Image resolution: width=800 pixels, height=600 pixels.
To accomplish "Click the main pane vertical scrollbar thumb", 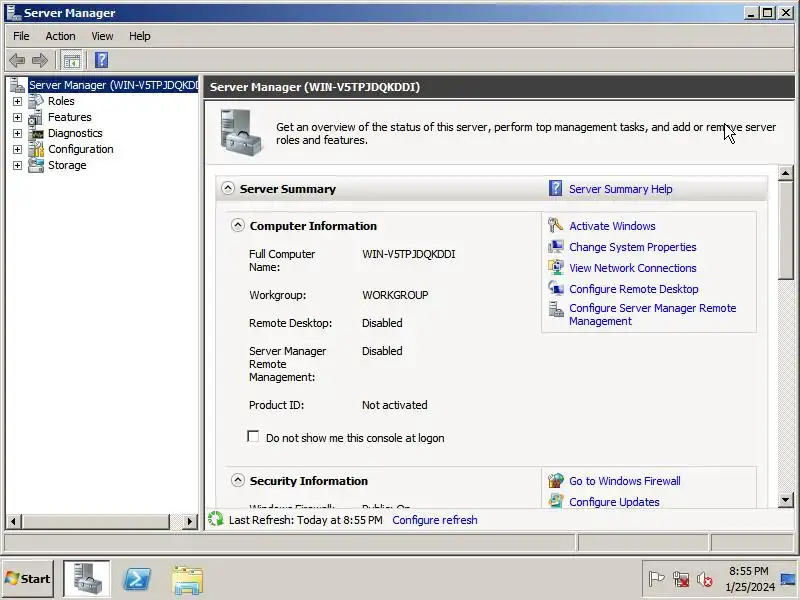I will pos(786,230).
